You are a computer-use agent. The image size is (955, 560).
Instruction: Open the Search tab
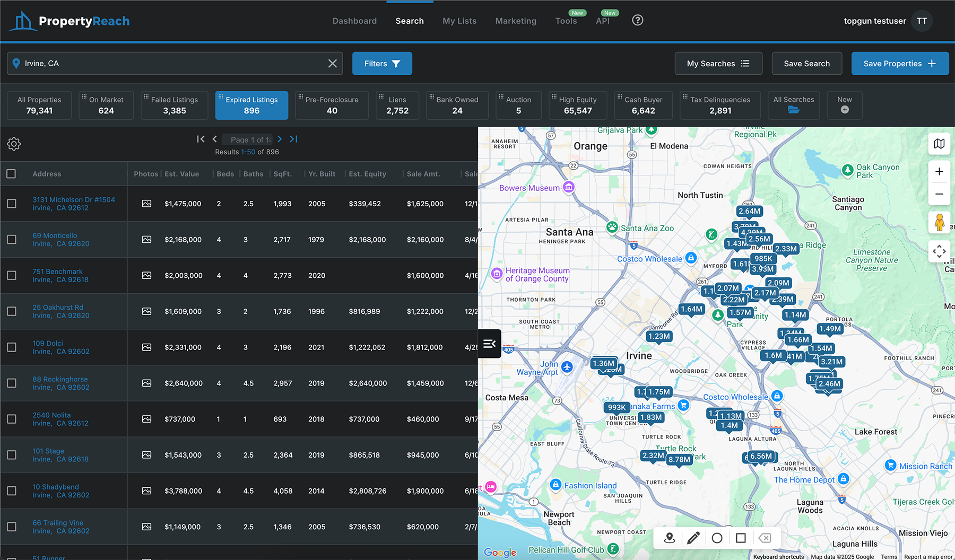click(x=410, y=21)
